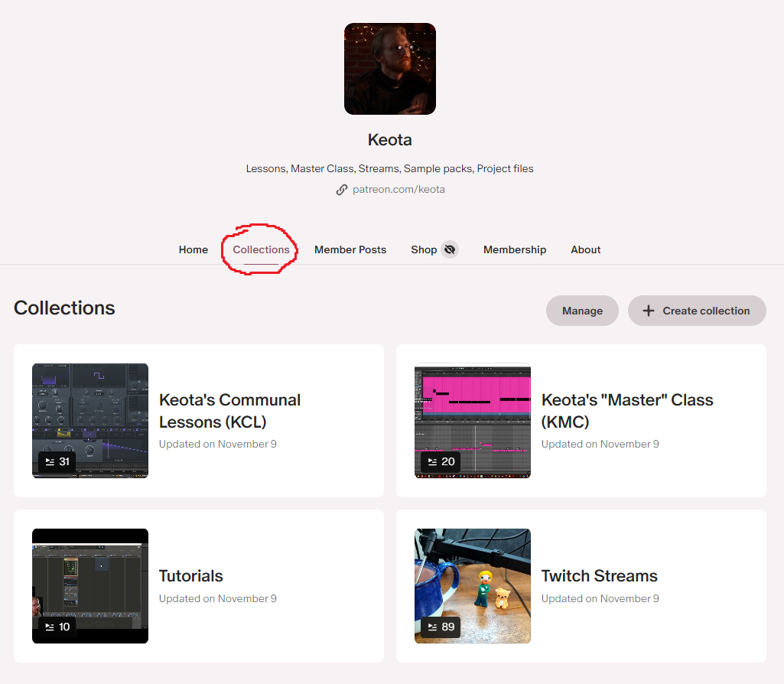Click "Updated on November 9" under KCL
The width and height of the screenshot is (784, 684).
(217, 444)
